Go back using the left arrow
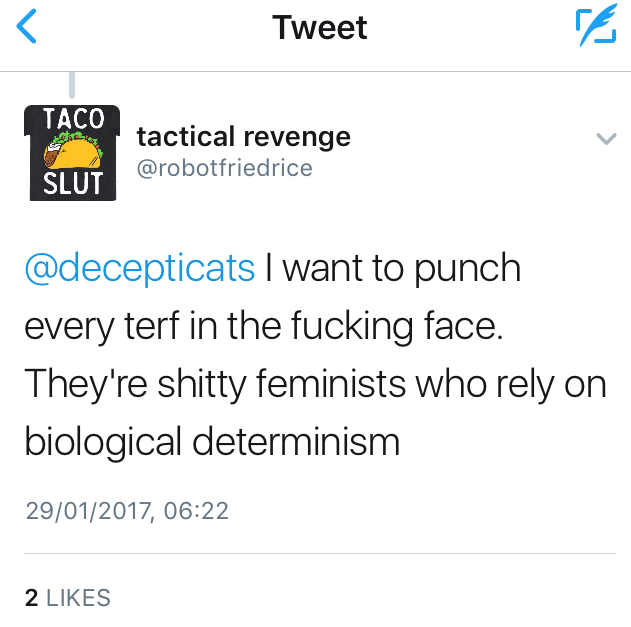This screenshot has width=631, height=627. pos(27,27)
